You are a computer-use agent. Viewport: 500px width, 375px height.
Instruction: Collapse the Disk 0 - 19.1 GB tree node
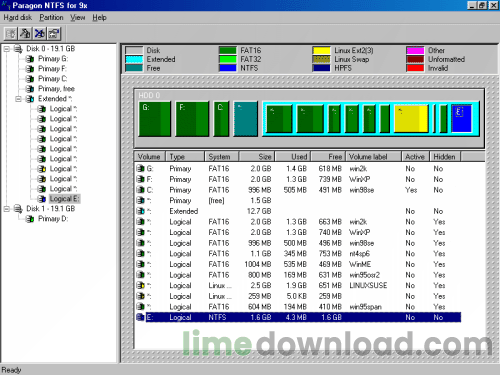tap(7, 49)
